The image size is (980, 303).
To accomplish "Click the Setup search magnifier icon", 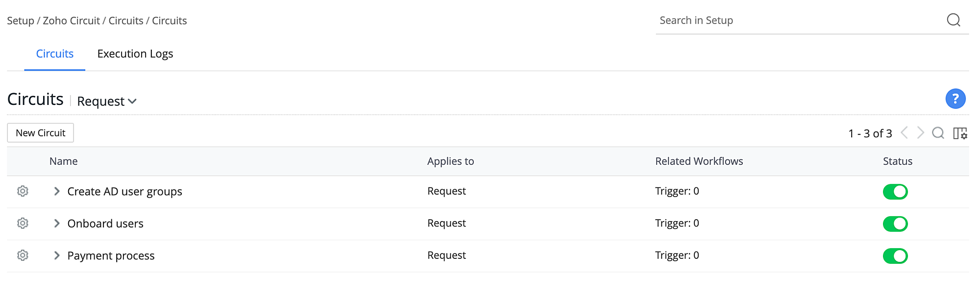I will pyautogui.click(x=954, y=20).
